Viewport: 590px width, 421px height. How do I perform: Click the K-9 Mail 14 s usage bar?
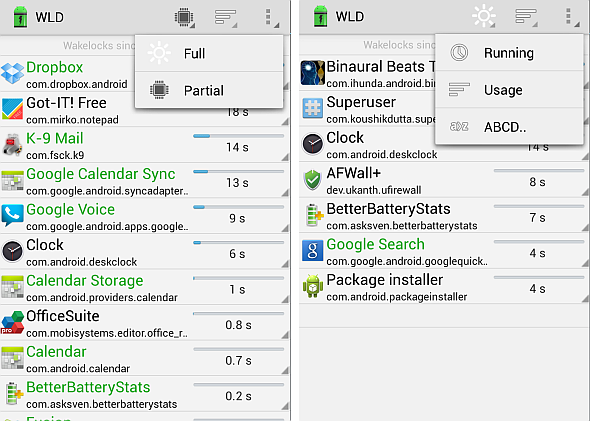point(238,136)
